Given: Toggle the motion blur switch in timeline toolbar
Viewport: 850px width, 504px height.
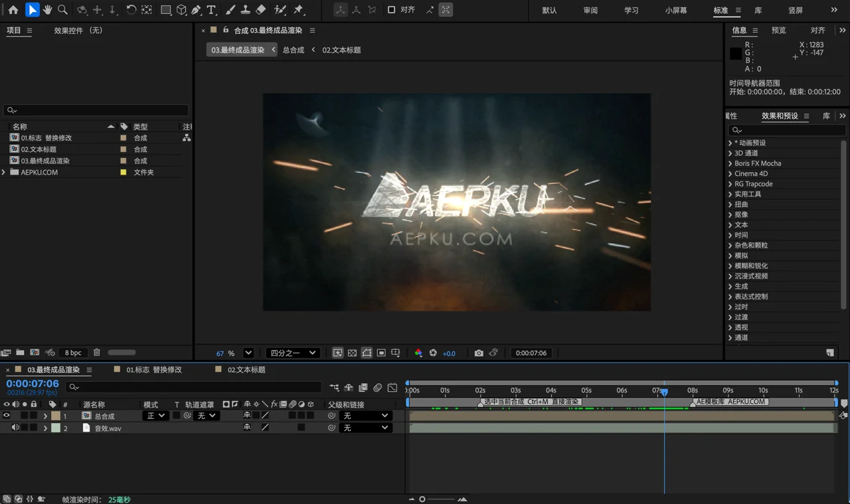Looking at the screenshot, I should 378,387.
